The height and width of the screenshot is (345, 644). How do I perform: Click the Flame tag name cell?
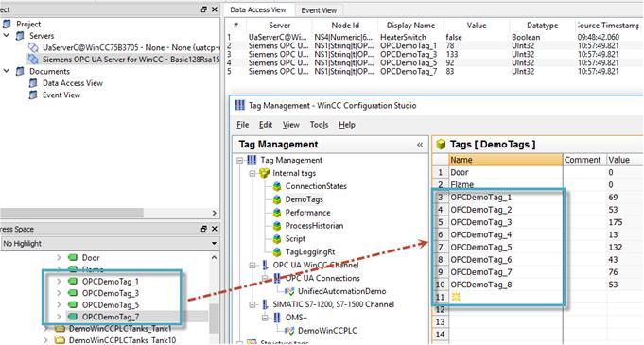point(506,185)
